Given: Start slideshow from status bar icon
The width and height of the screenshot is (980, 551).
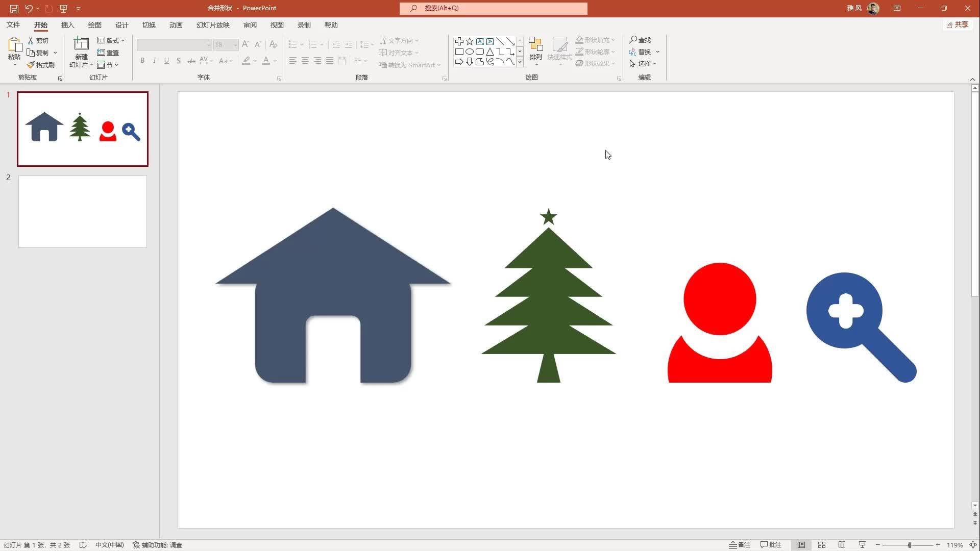Looking at the screenshot, I should [x=863, y=545].
